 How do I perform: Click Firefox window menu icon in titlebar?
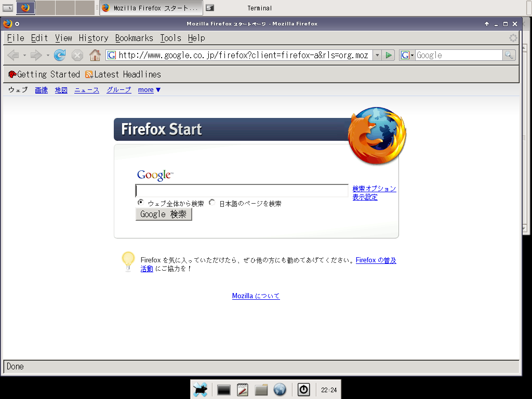(x=7, y=24)
